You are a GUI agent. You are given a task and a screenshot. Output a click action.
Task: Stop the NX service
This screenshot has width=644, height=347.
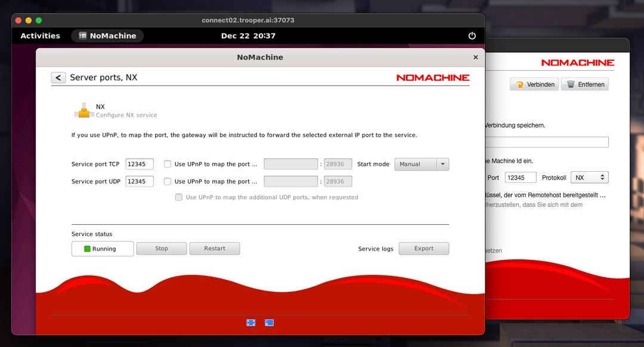coord(161,248)
